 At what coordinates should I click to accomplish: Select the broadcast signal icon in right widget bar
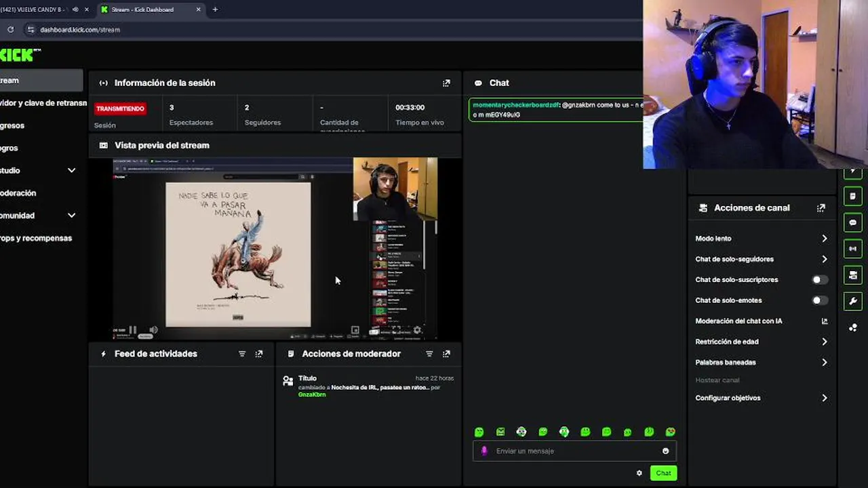853,249
